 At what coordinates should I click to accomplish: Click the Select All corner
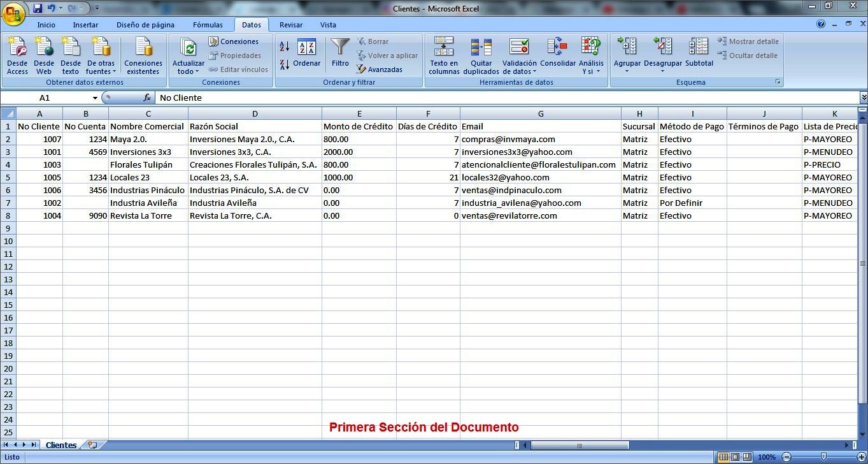tap(8, 114)
